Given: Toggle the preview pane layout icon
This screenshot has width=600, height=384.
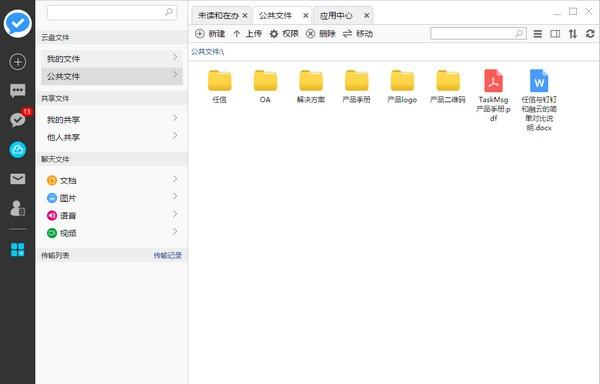Looking at the screenshot, I should (555, 34).
